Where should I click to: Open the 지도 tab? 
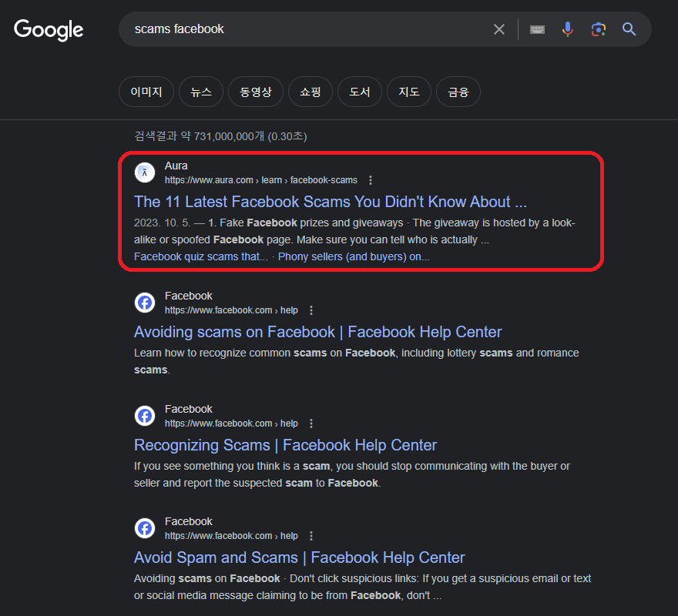pyautogui.click(x=408, y=91)
